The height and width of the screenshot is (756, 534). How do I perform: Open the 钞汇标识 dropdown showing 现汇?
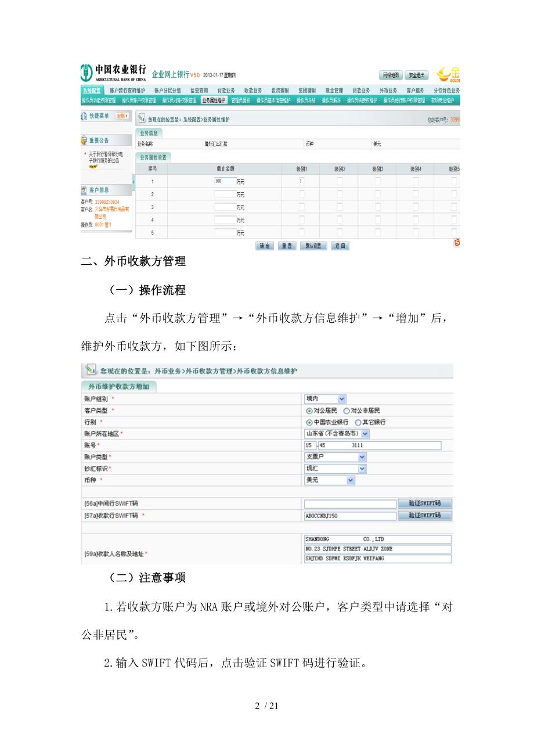pos(335,469)
